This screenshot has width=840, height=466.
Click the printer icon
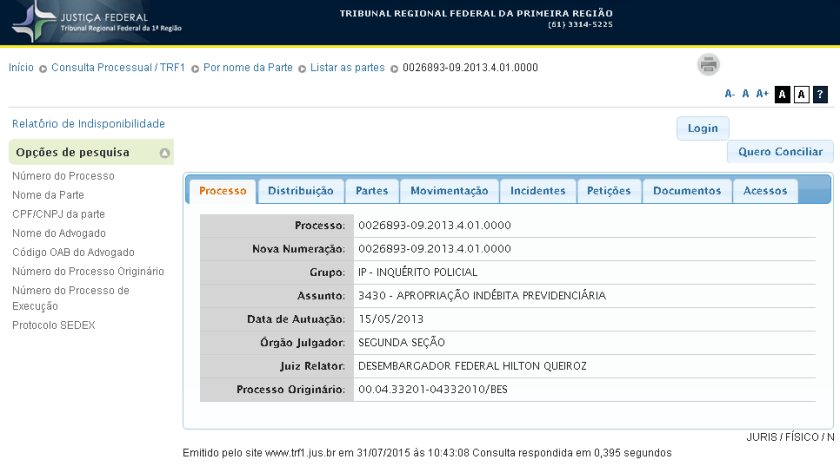[708, 65]
